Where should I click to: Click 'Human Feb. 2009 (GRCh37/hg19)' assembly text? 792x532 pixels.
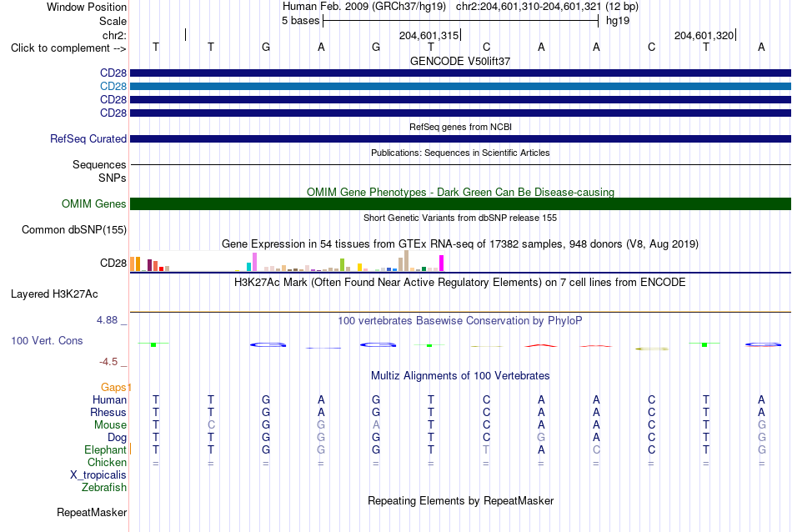pyautogui.click(x=364, y=7)
